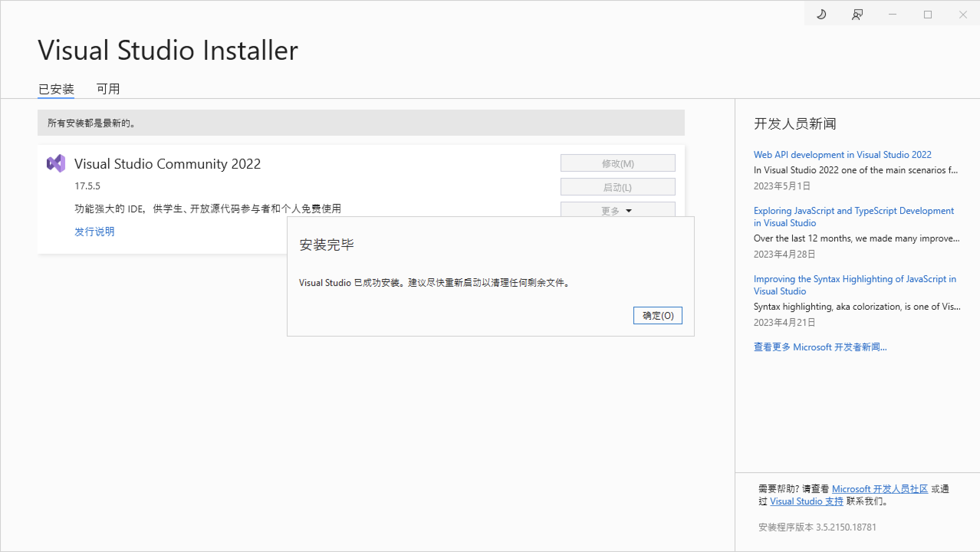Open the 发行说明 release notes link
Image resolution: width=980 pixels, height=552 pixels.
[x=94, y=232]
